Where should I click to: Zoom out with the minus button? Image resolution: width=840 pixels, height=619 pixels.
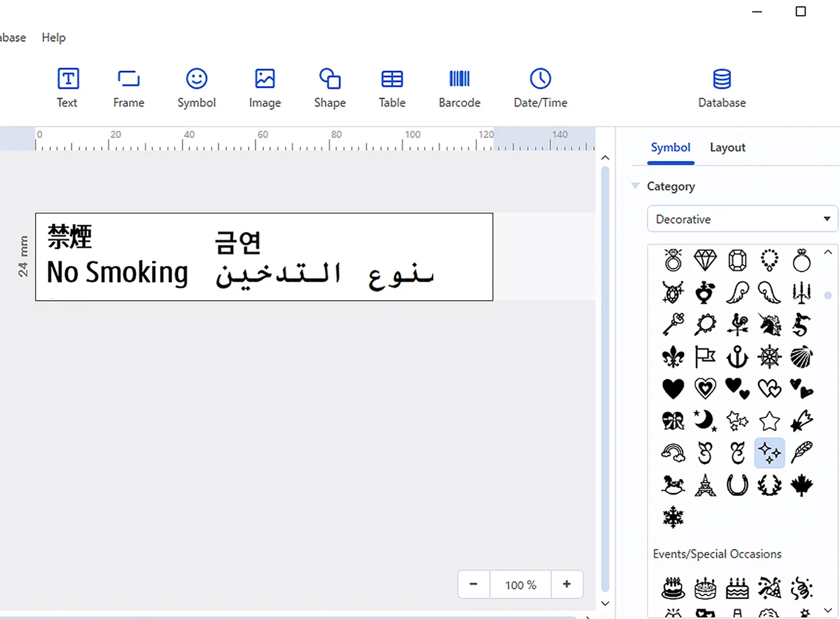pos(474,584)
